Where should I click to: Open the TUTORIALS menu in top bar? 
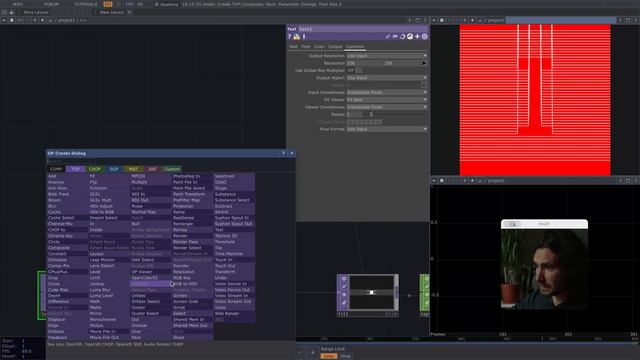(86, 4)
